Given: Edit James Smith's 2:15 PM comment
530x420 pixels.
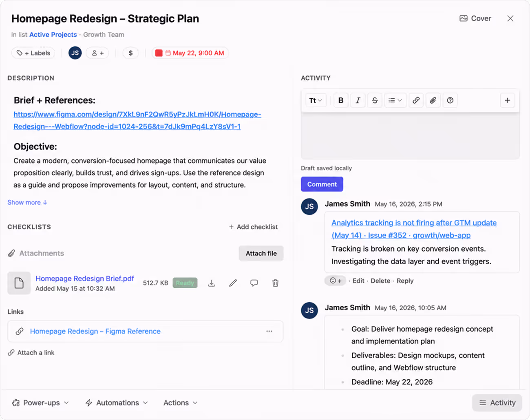Looking at the screenshot, I should pyautogui.click(x=358, y=281).
